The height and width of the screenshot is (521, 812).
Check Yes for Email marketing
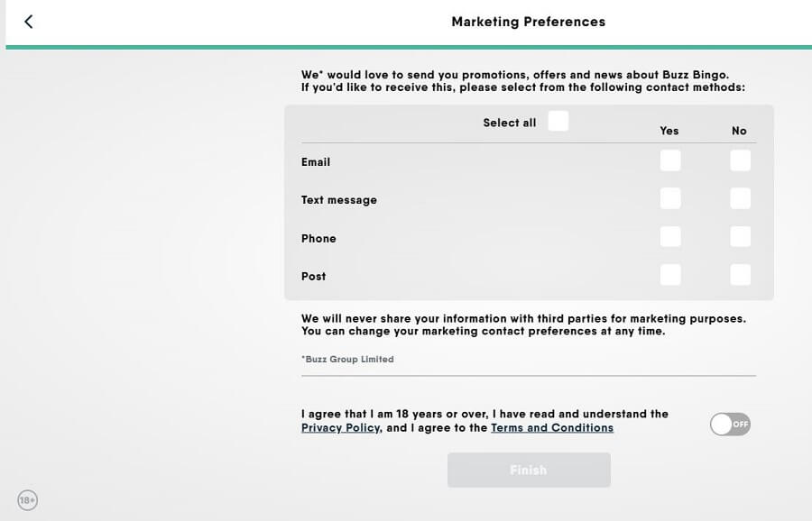pos(670,160)
